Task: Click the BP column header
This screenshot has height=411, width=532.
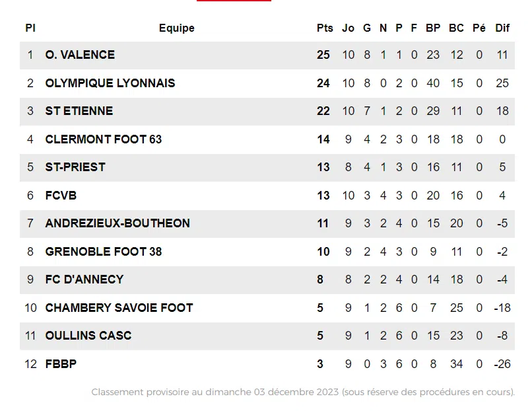Action: pyautogui.click(x=433, y=28)
